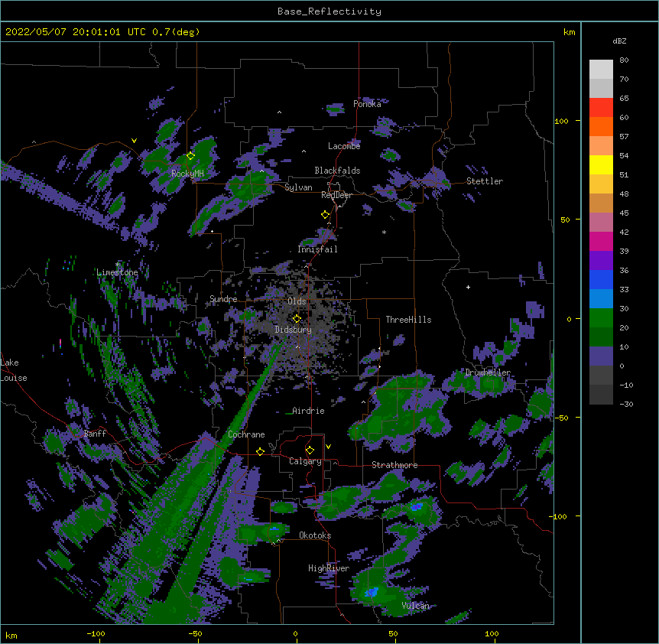
Task: Click the timestamp 2022/05/07 20:01:01 UTC
Action: (76, 32)
